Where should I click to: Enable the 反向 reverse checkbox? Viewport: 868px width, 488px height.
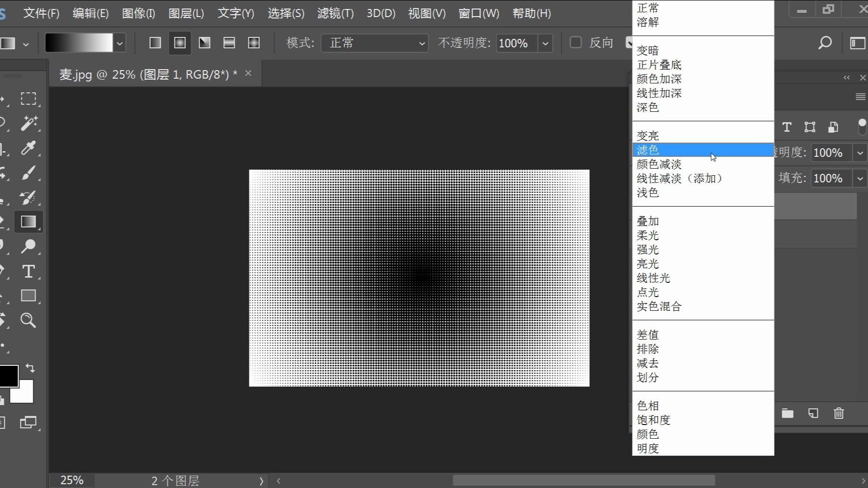point(576,43)
